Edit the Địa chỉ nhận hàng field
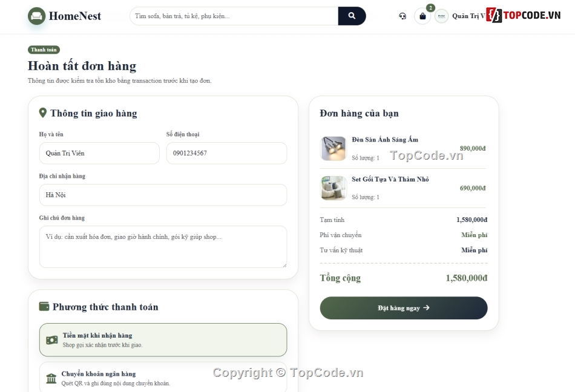Screen dimensions: 575x392 tap(163, 195)
